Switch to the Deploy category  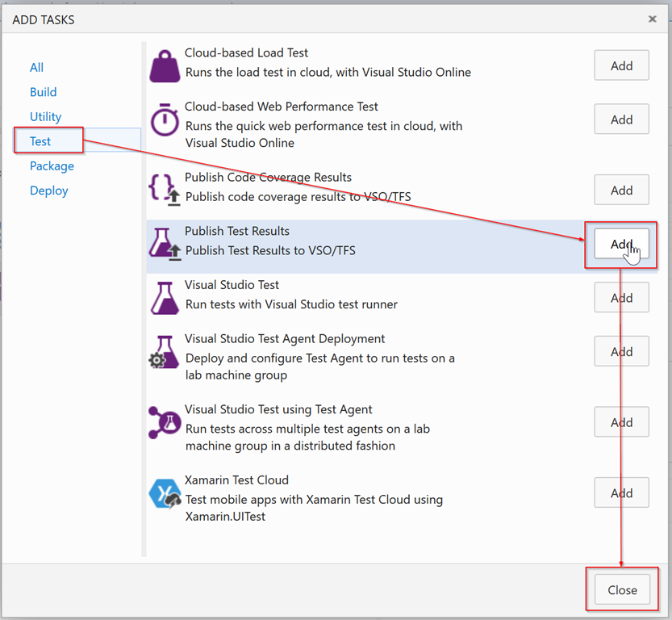coord(49,191)
